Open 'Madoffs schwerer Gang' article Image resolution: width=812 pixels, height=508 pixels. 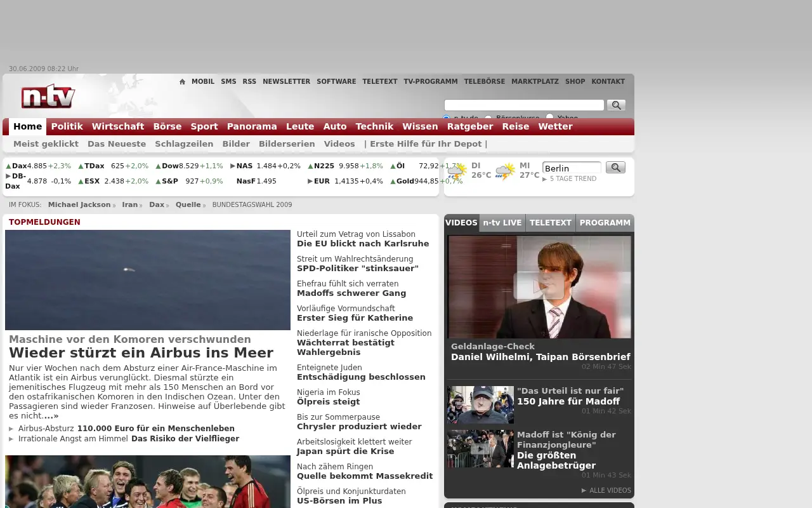tap(351, 293)
